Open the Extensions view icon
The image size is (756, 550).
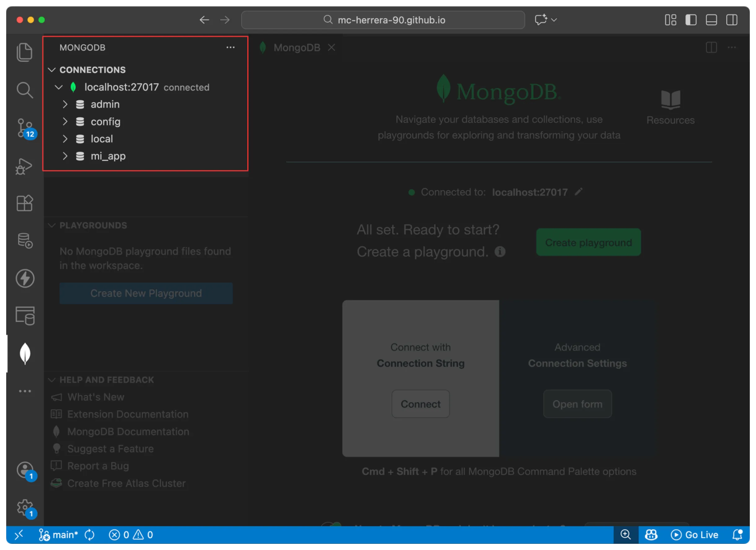tap(25, 203)
